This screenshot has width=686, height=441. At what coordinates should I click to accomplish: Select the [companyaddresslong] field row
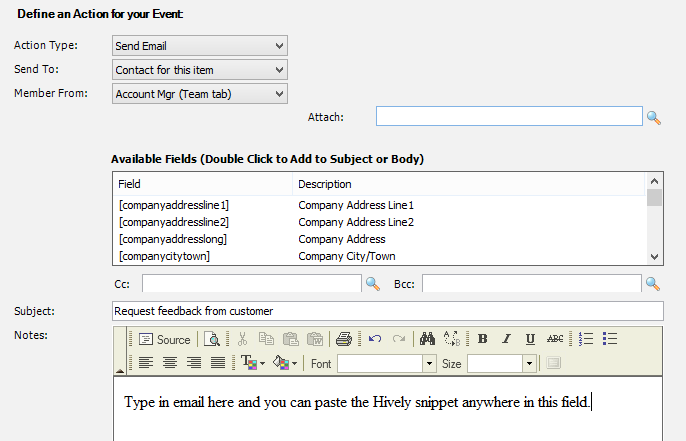[379, 239]
